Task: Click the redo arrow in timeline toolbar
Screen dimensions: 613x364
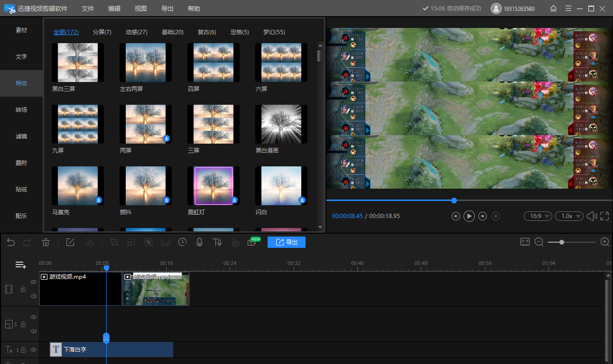Action: (27, 242)
